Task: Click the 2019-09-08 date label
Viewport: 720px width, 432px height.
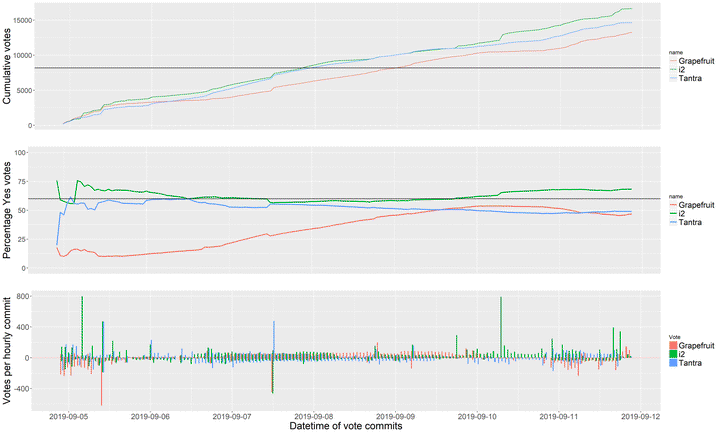Action: pyautogui.click(x=314, y=416)
